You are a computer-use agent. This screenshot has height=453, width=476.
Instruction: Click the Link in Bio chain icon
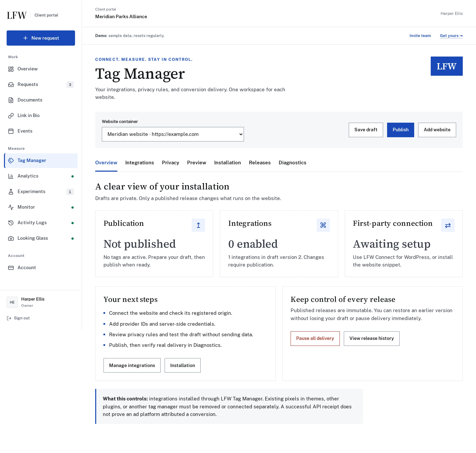point(11,116)
